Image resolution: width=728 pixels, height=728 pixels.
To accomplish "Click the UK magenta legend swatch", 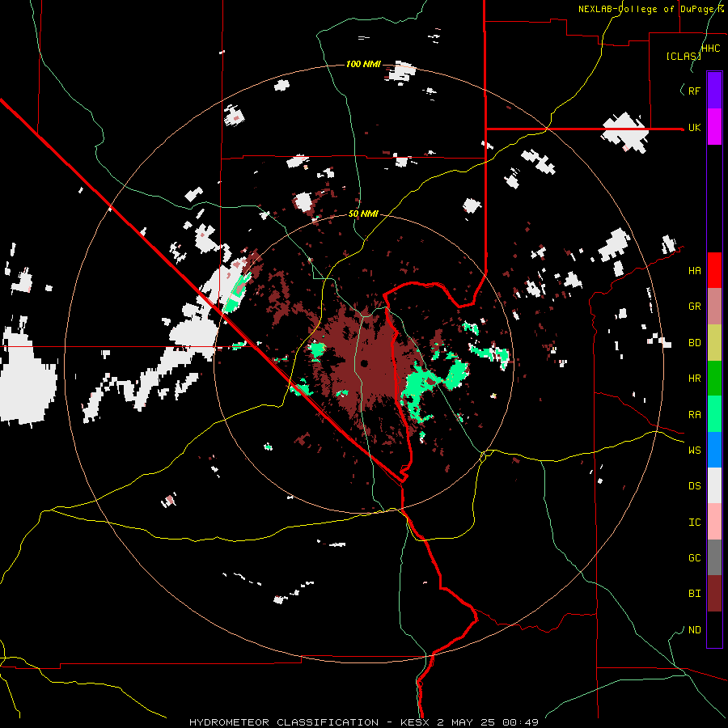I will coord(714,127).
